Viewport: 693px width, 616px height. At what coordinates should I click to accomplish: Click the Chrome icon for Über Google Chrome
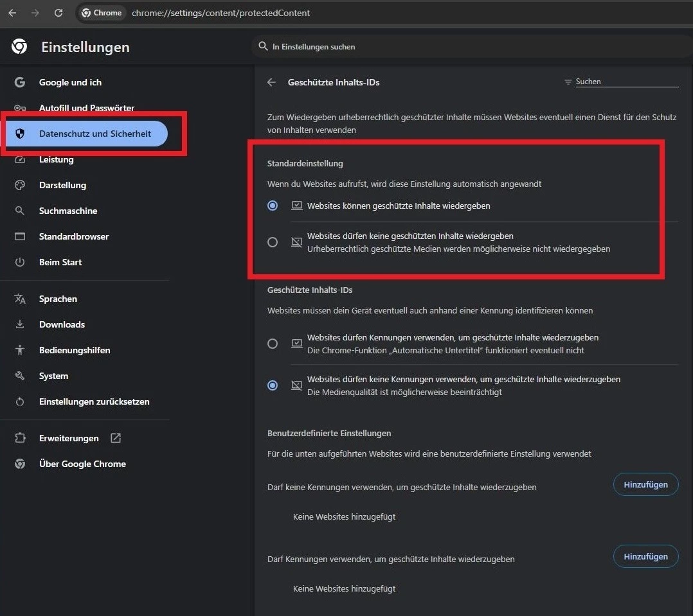[19, 464]
